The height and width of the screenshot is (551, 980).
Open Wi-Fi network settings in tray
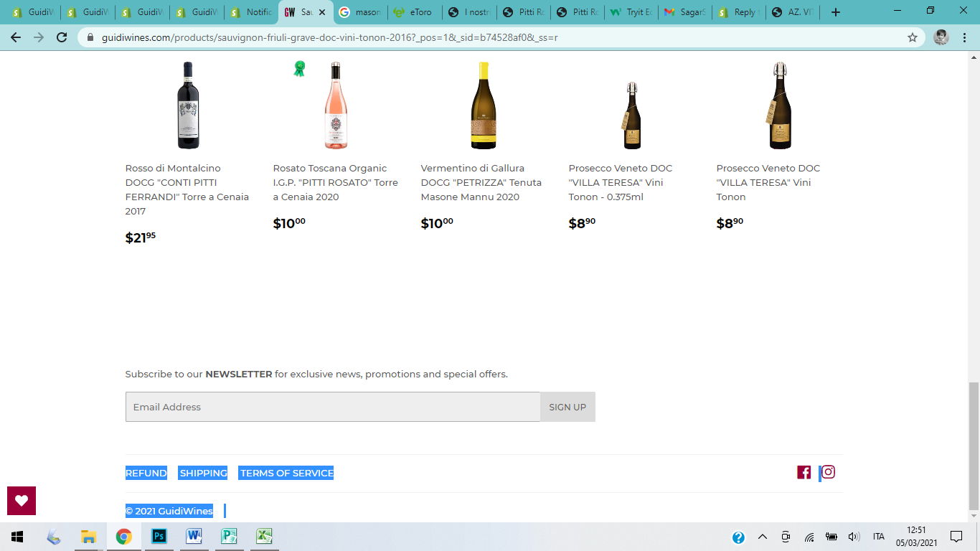pyautogui.click(x=809, y=537)
